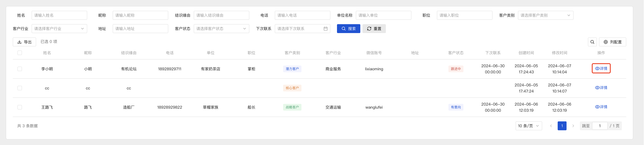This screenshot has height=145, width=644.
Task: Toggle select-all checkbox in table header
Action: pyautogui.click(x=20, y=53)
